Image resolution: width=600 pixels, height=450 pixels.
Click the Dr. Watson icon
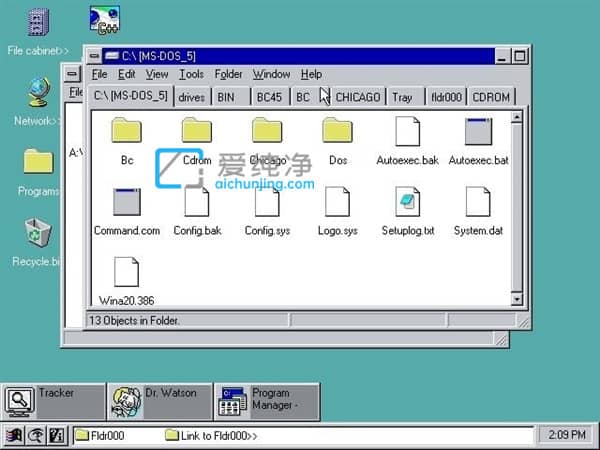click(x=127, y=402)
